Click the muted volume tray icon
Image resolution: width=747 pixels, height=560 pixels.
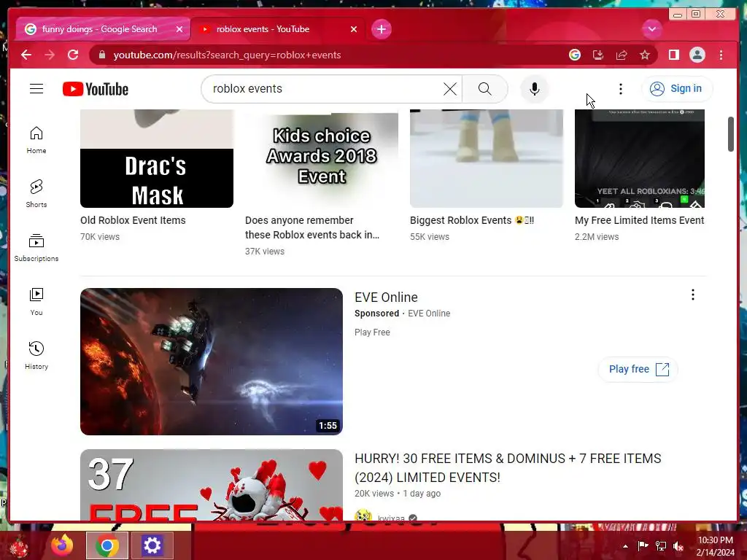678,545
